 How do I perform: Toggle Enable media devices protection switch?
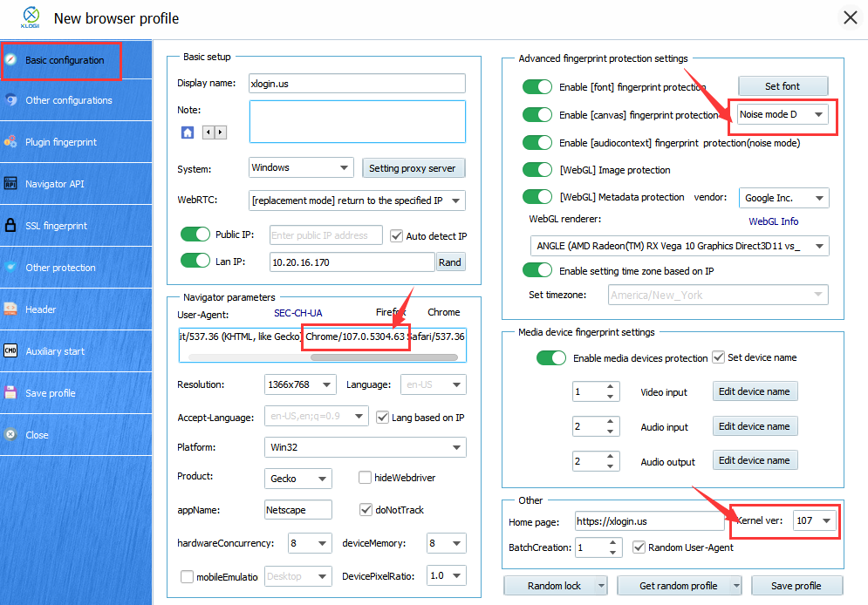click(550, 357)
